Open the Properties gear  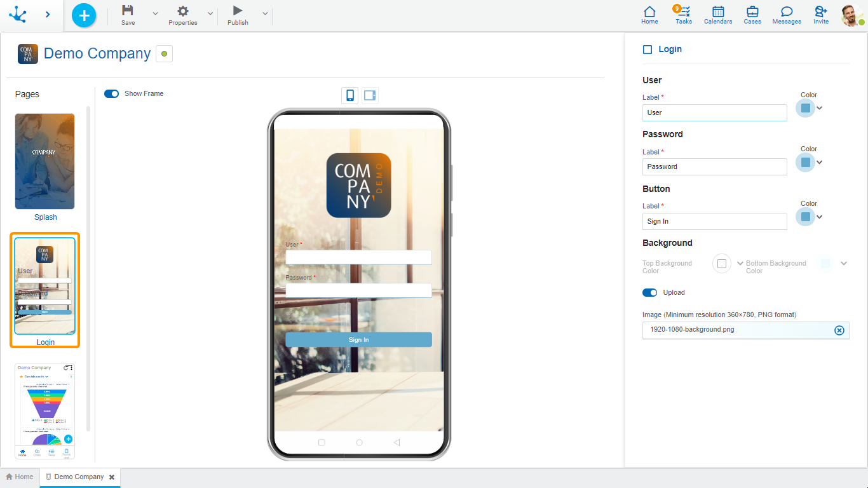pos(183,11)
